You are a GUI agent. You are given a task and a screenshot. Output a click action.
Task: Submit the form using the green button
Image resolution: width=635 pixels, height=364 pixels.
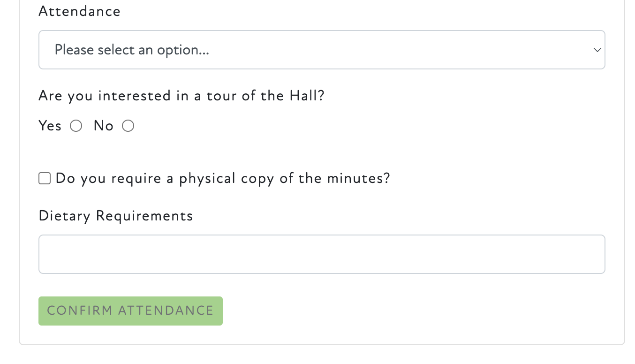coord(130,311)
